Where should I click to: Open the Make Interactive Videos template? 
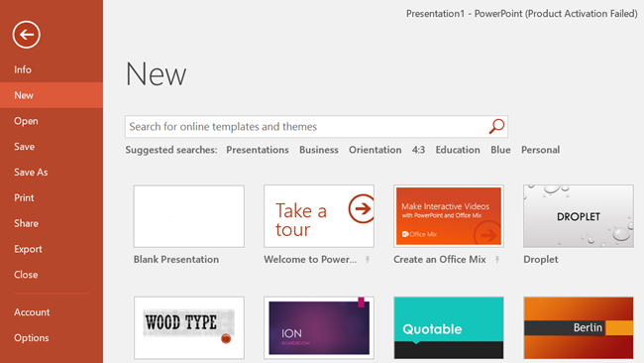pos(449,216)
